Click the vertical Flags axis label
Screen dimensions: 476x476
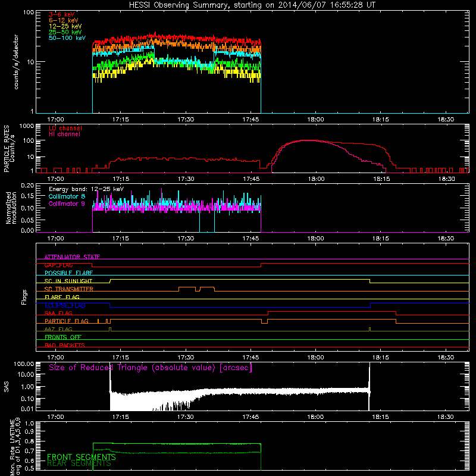[x=24, y=297]
